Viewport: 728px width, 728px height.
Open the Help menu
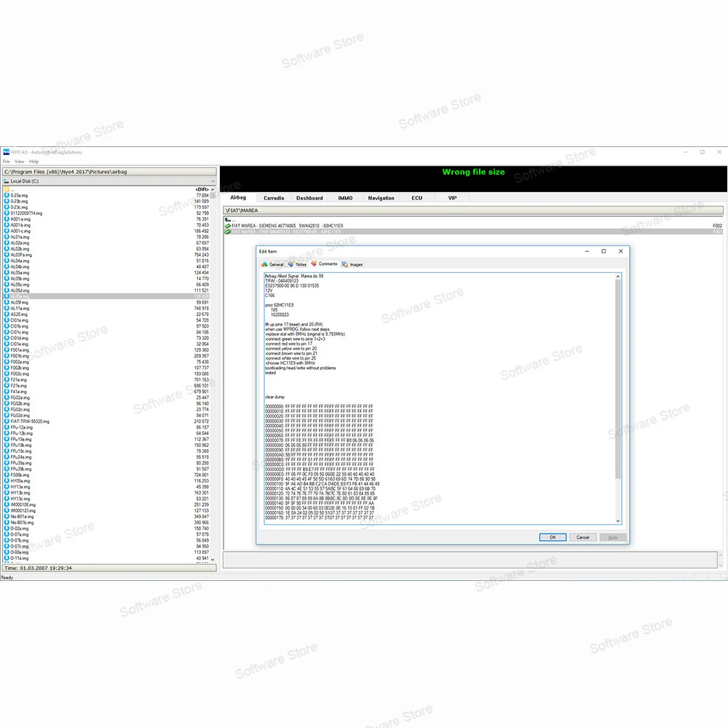[34, 162]
